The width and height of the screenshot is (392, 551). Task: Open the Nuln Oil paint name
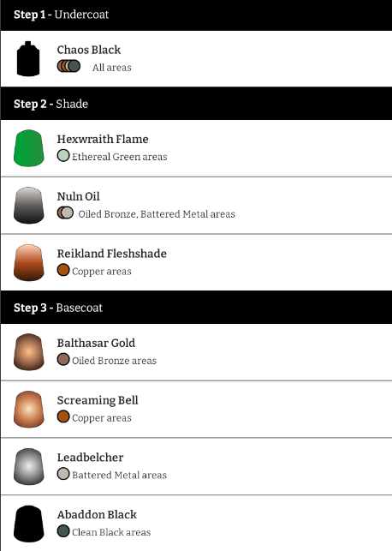click(78, 196)
